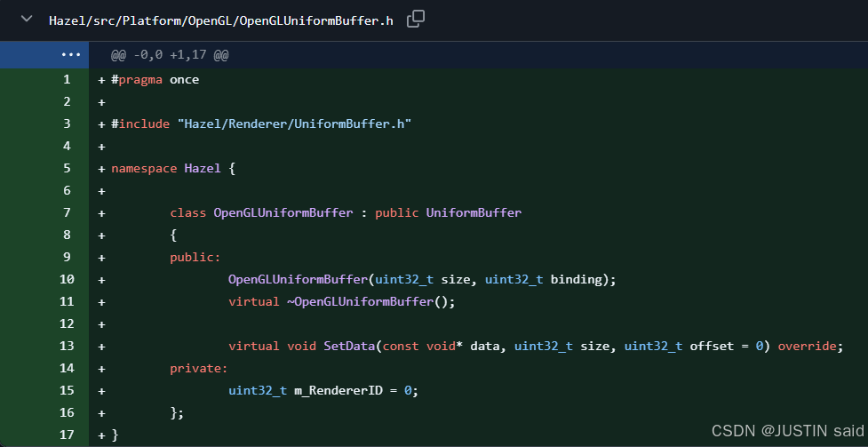Click line number 10 of the constructor

click(67, 279)
